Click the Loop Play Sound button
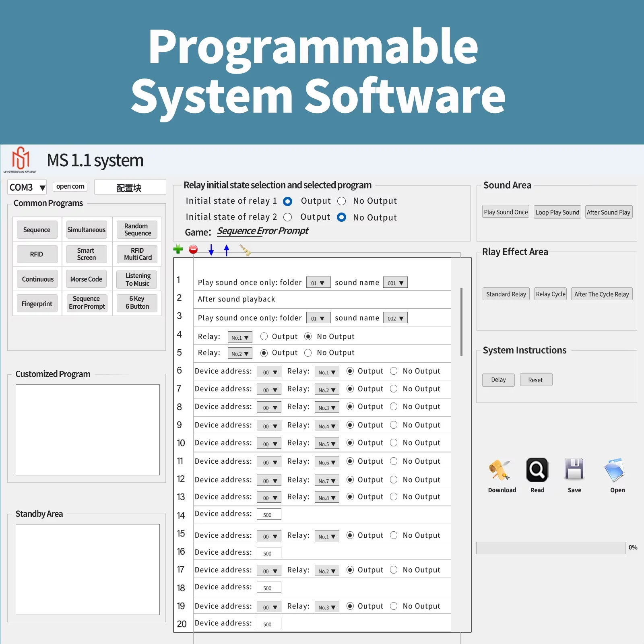The image size is (644, 644). [557, 212]
